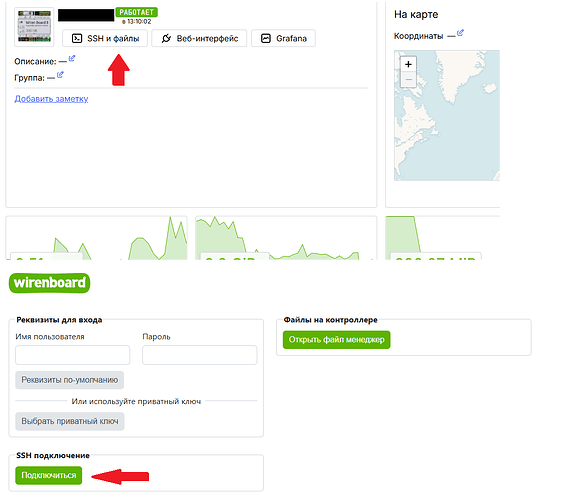This screenshot has height=500, width=564.
Task: Click Выбрать приватный ключ button
Action: [x=70, y=421]
